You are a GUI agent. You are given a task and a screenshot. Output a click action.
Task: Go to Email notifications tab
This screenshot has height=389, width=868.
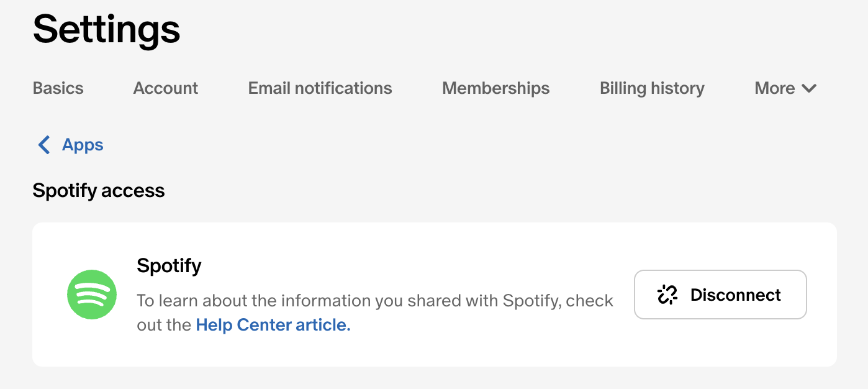(x=320, y=89)
